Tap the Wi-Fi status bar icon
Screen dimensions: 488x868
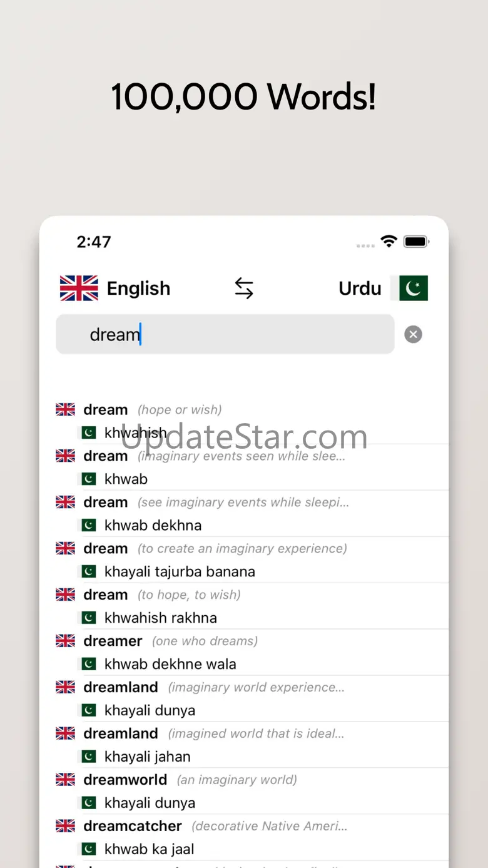click(389, 242)
